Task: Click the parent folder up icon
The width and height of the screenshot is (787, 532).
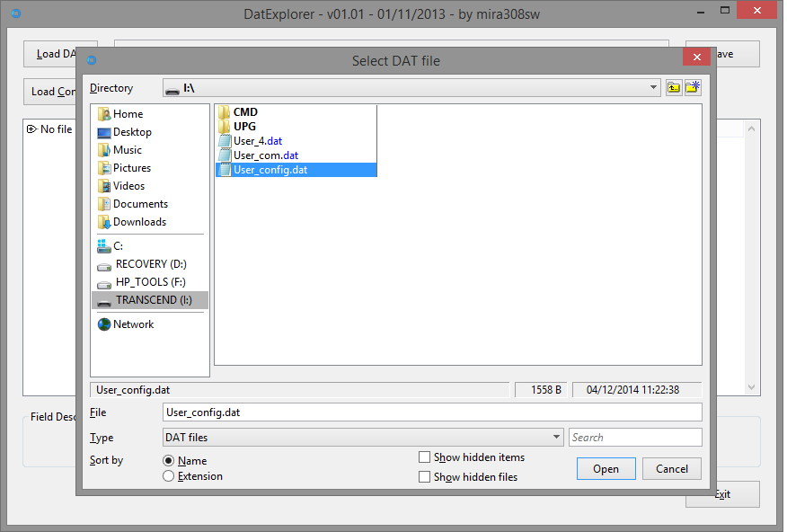Action: pyautogui.click(x=674, y=87)
